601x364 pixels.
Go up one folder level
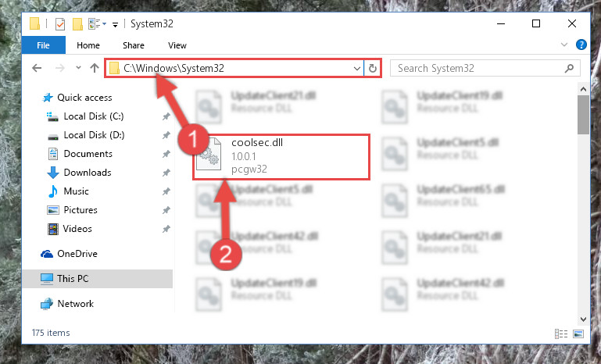point(95,68)
